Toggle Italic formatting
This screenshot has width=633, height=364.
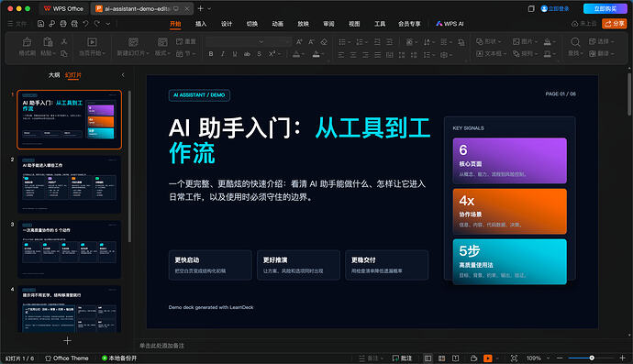222,54
